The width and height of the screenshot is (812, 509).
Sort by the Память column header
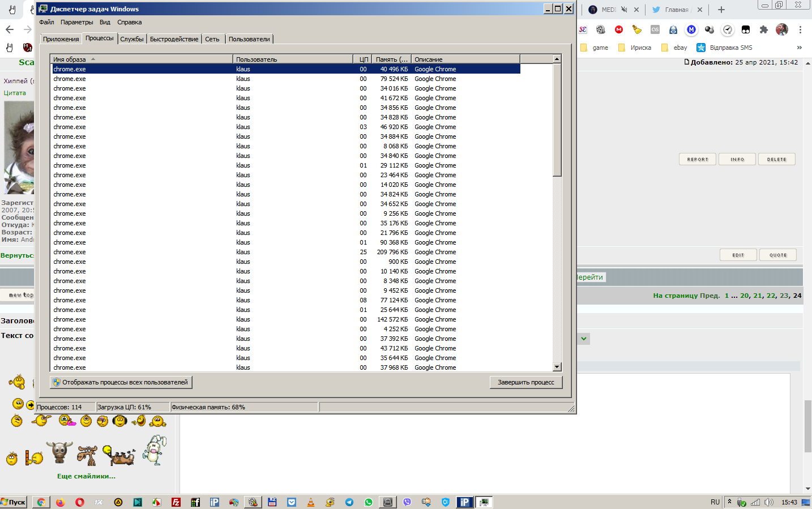[391, 59]
